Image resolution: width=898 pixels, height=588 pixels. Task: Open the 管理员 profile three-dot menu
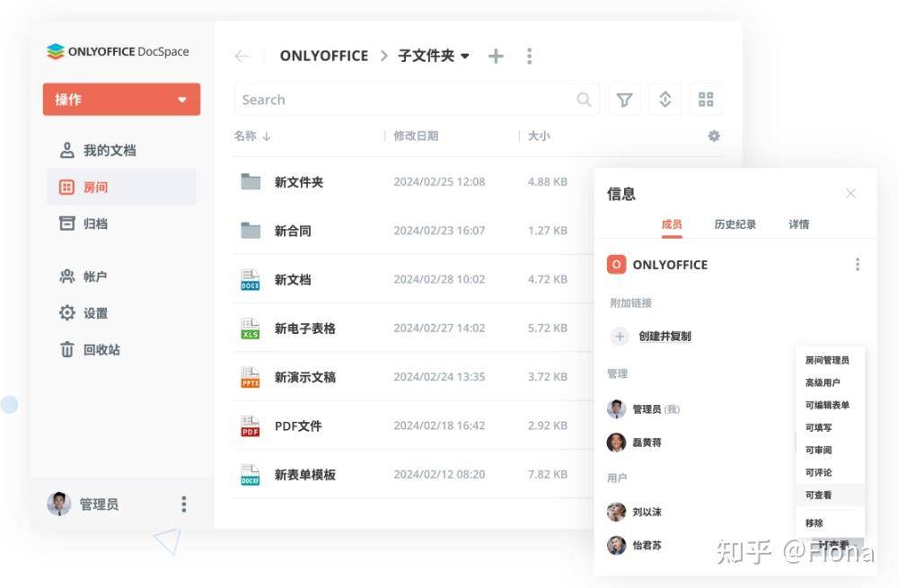point(184,504)
